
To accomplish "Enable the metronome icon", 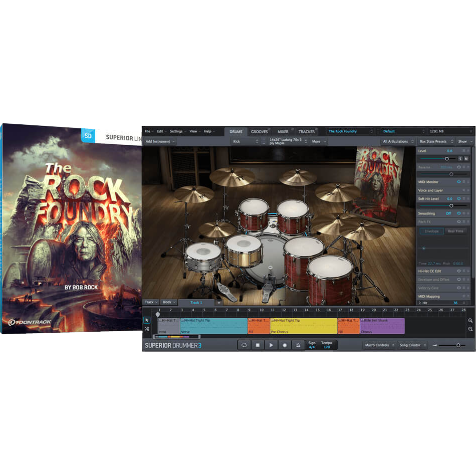I will point(298,345).
